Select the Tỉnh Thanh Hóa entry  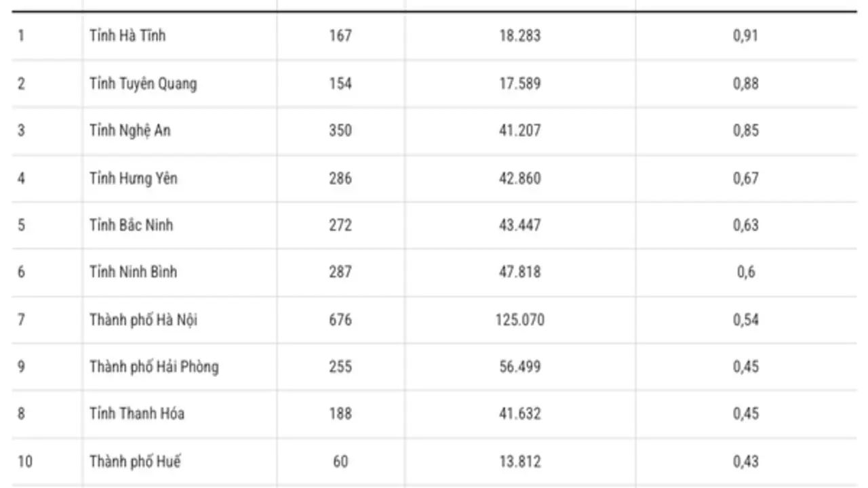pyautogui.click(x=137, y=413)
